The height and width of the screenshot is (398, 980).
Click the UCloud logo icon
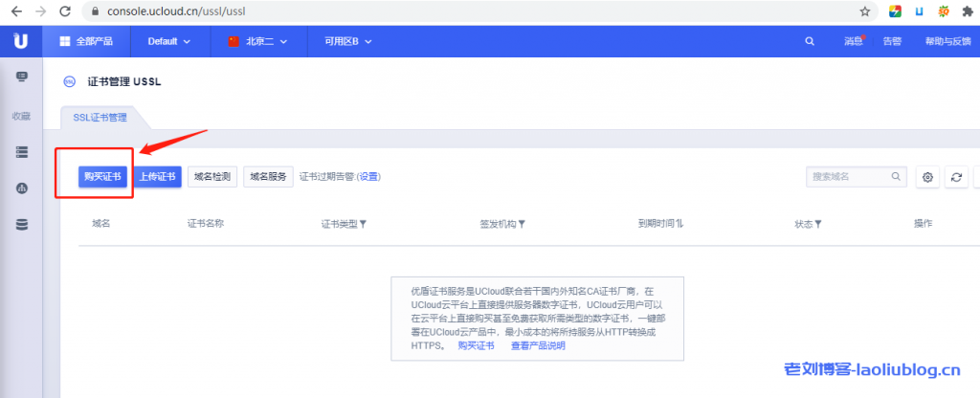[21, 41]
